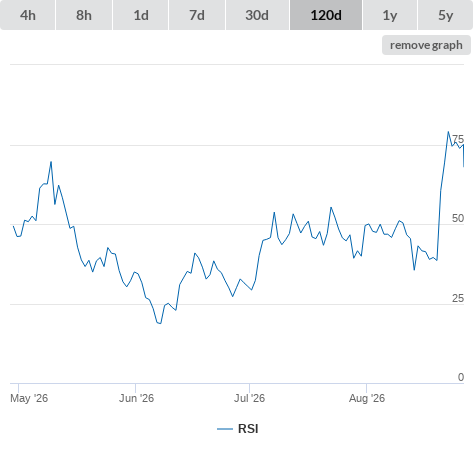Click the Jul '26 axis label
Screen dimensions: 474x455
249,398
